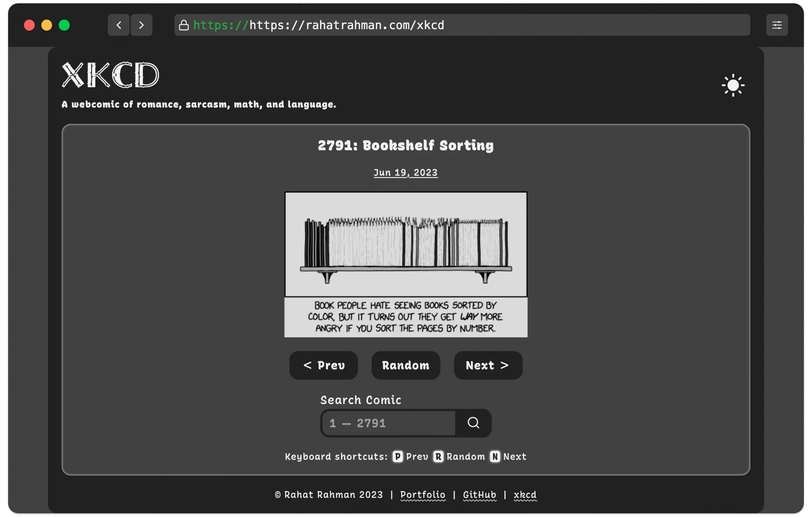
Task: Enable keyboard shortcut R for Random
Action: click(438, 456)
